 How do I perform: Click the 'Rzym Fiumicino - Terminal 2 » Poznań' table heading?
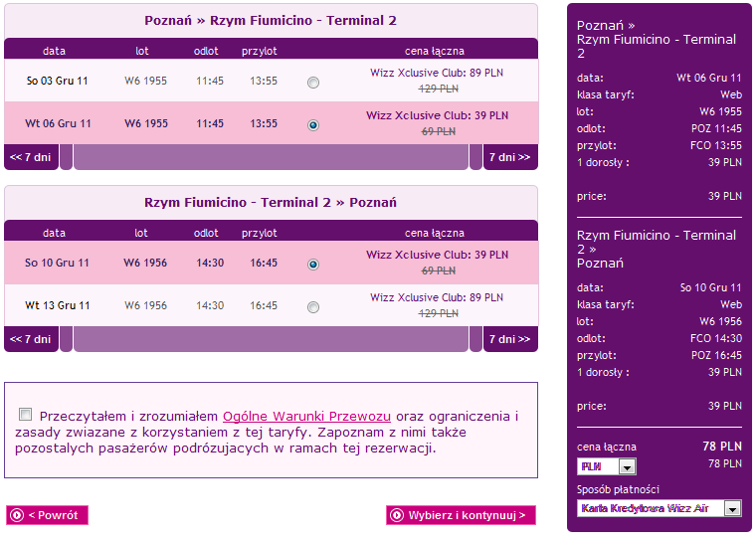[x=271, y=203]
